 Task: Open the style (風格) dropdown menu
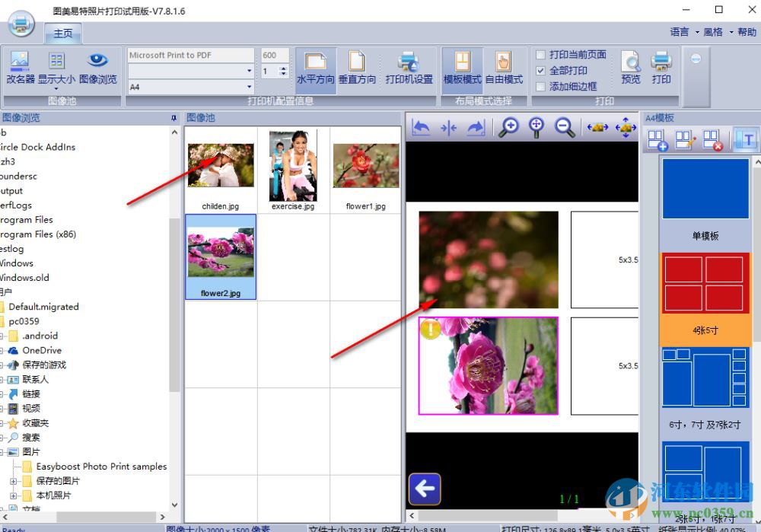718,32
